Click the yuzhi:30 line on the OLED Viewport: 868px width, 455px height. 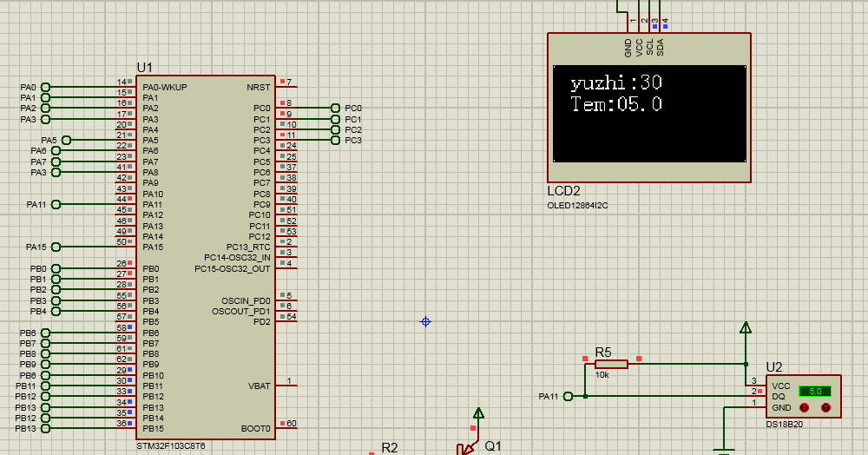pos(616,83)
